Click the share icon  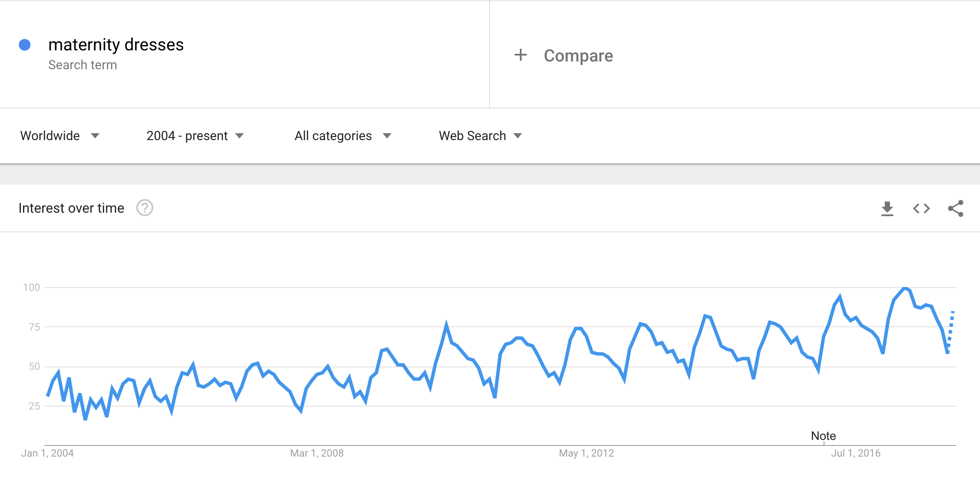point(955,208)
